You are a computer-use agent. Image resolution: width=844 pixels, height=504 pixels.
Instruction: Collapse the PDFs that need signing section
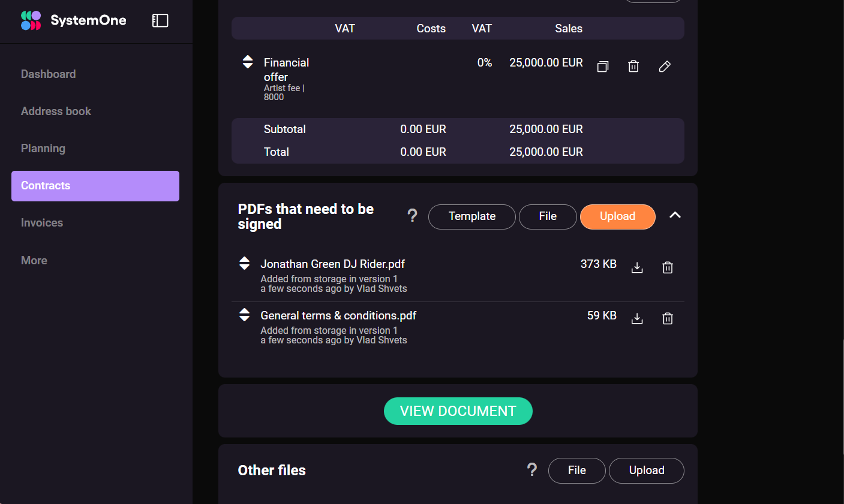(x=675, y=216)
